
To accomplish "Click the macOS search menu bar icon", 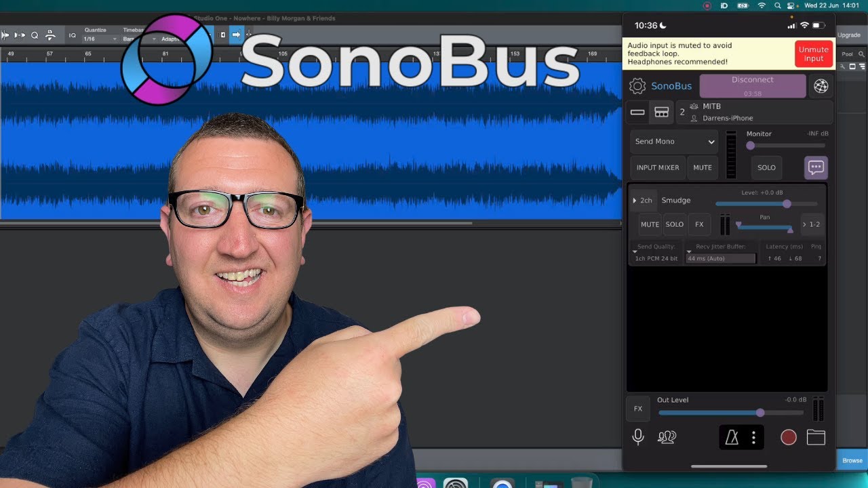I will [778, 5].
